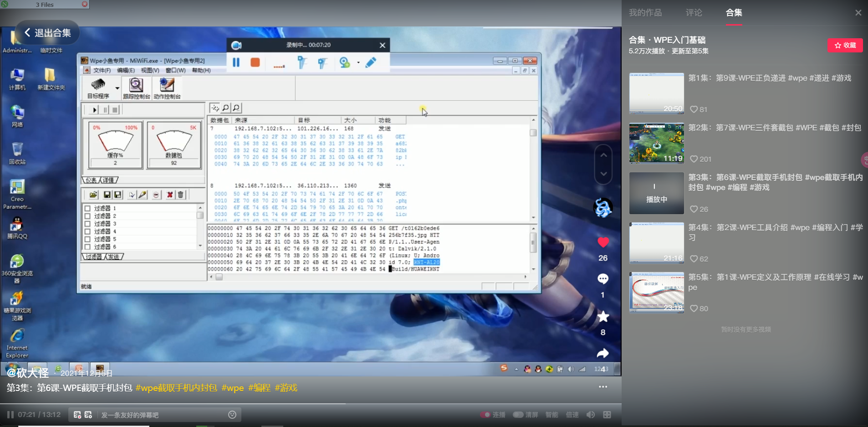
Task: Open the 动作控制台 action console
Action: click(167, 88)
